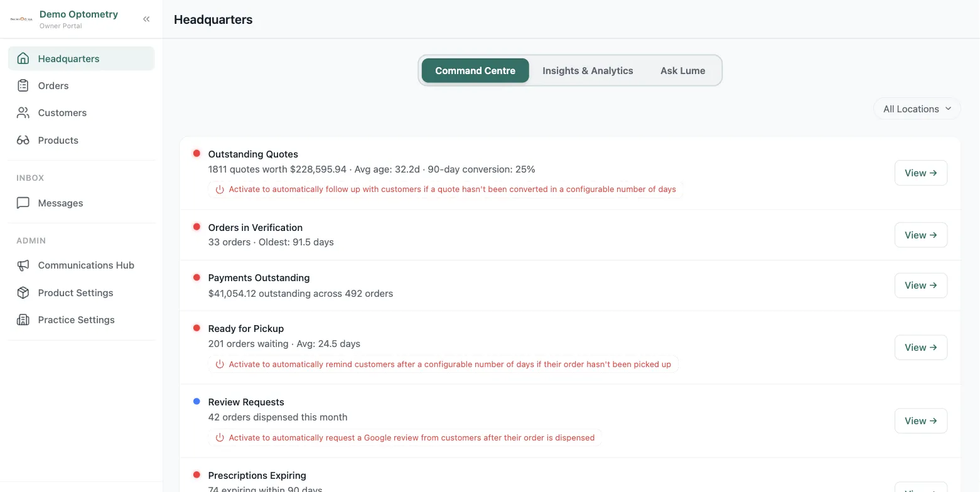
Task: View the Outstanding Quotes details
Action: [x=920, y=173]
